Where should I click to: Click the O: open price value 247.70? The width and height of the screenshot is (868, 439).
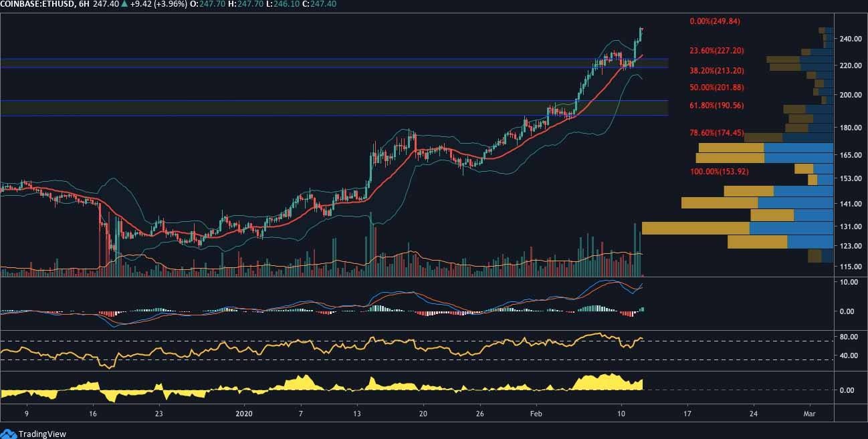(211, 5)
